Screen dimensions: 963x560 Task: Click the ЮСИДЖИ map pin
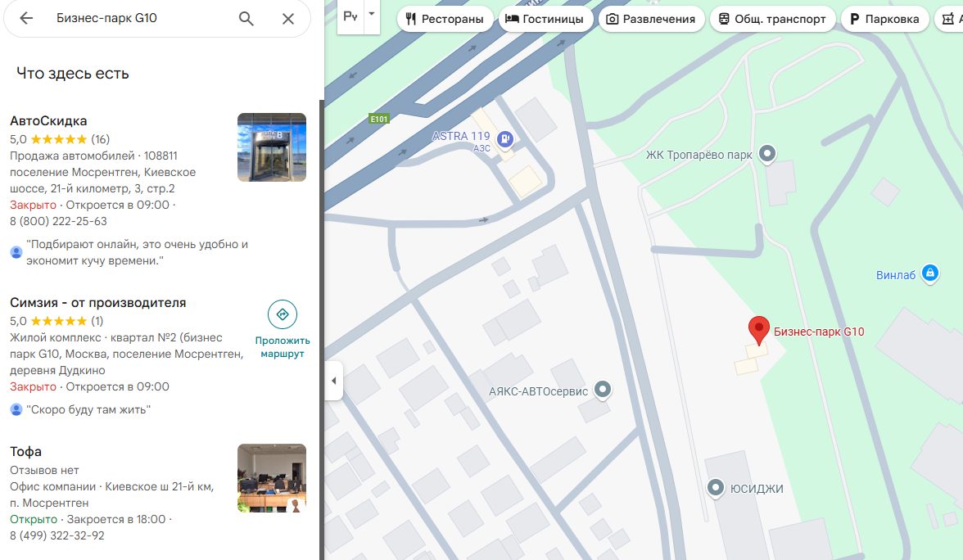click(716, 488)
